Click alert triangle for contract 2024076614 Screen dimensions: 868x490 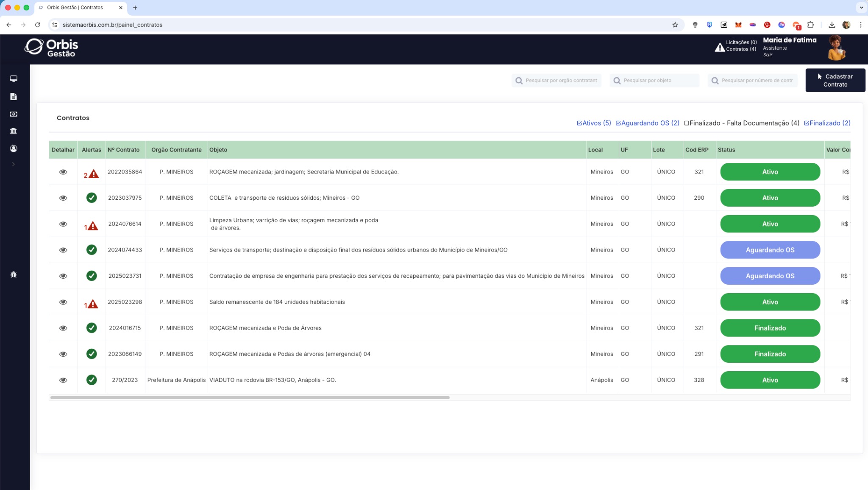pos(92,226)
